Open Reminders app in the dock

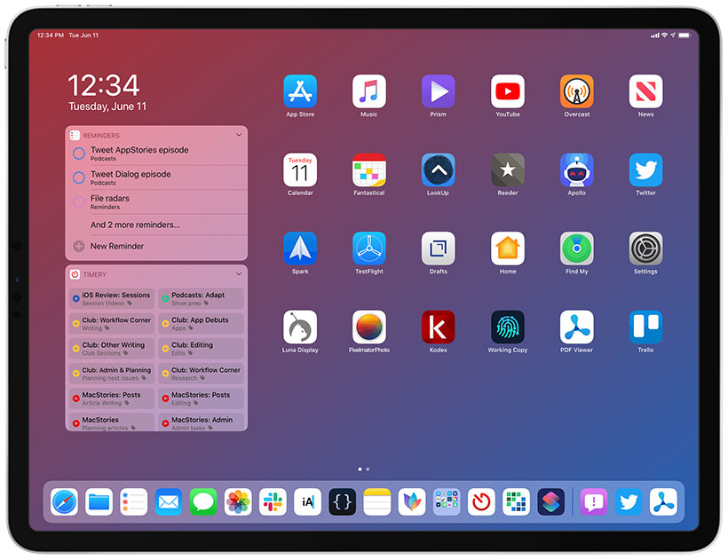click(x=134, y=502)
